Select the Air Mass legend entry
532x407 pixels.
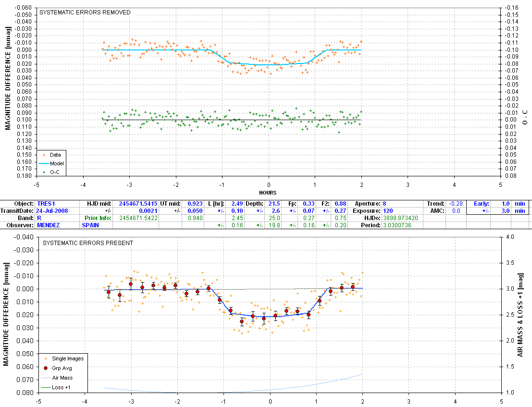(x=57, y=378)
